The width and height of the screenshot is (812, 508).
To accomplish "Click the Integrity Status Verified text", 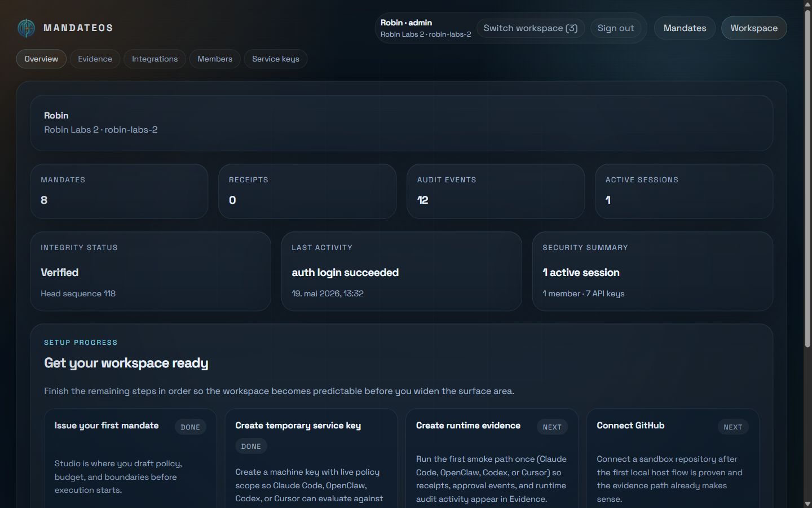I will tap(60, 273).
